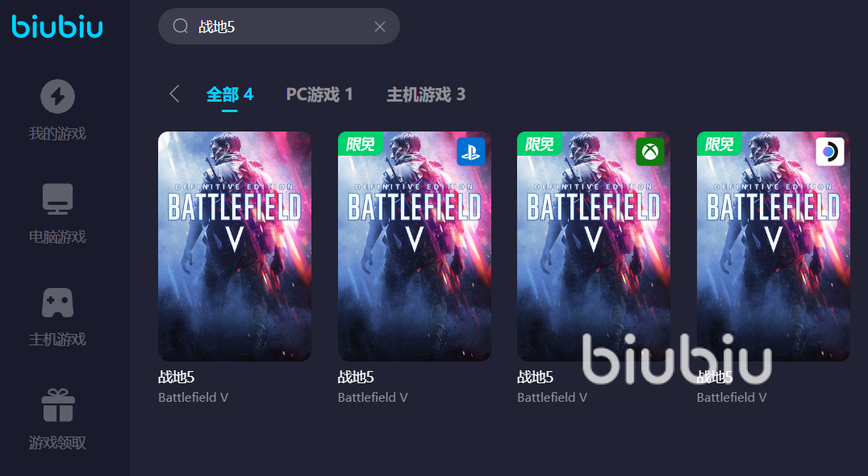868x476 pixels.
Task: Switch to the 全部 4 tab
Action: pos(230,94)
